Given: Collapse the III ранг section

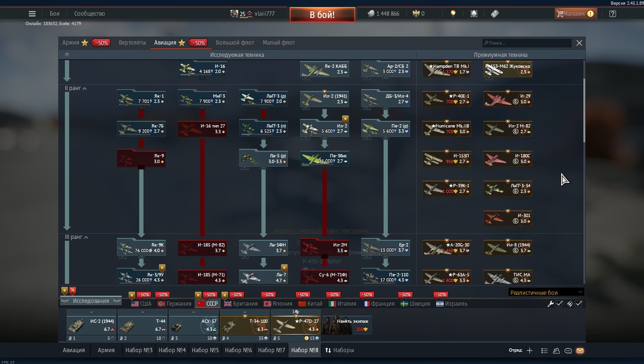Looking at the screenshot, I should tap(86, 237).
